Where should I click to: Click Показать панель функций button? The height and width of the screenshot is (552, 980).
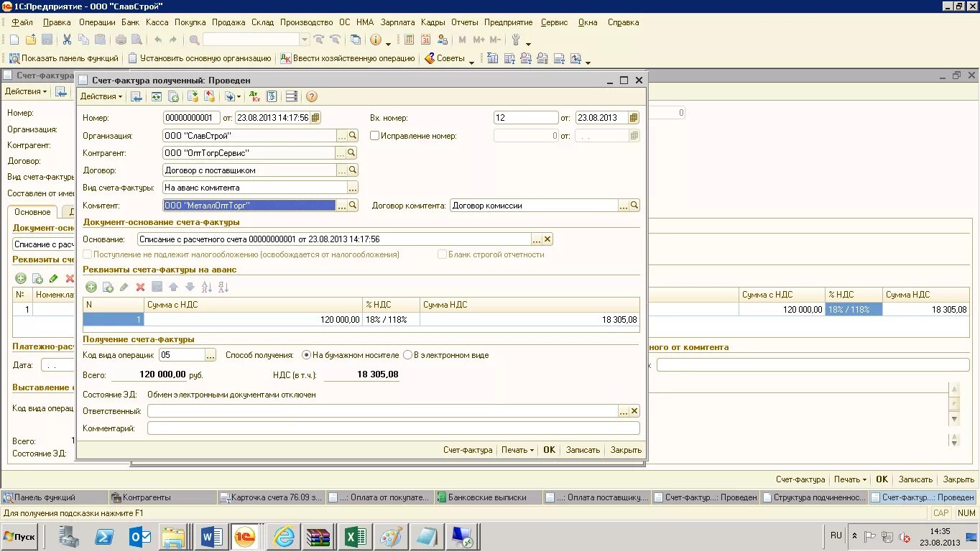pyautogui.click(x=63, y=59)
